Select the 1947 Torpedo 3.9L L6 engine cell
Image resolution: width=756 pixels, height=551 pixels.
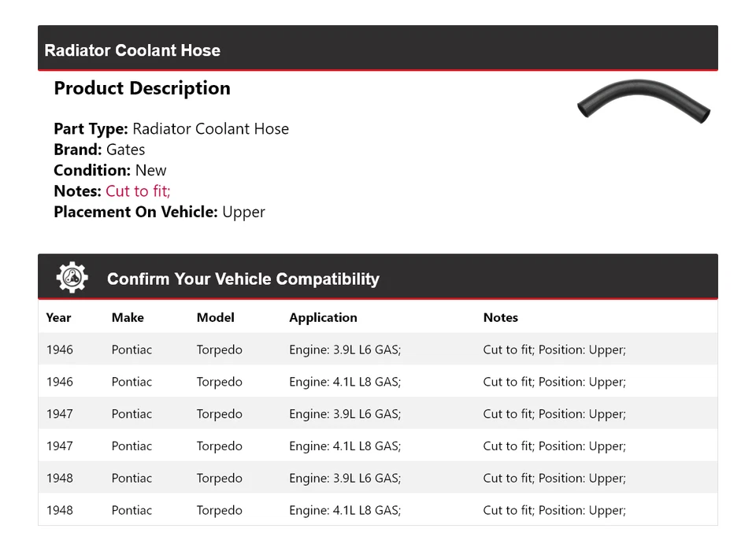345,414
